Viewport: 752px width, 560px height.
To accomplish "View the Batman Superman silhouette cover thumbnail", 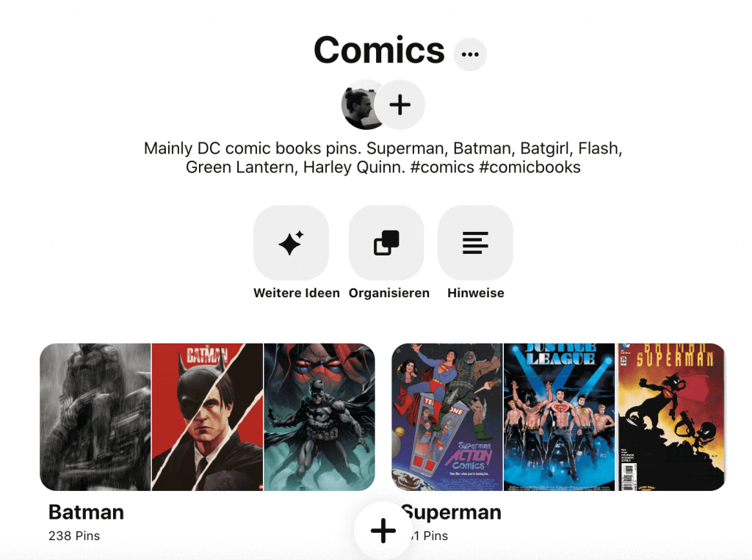I will click(671, 417).
